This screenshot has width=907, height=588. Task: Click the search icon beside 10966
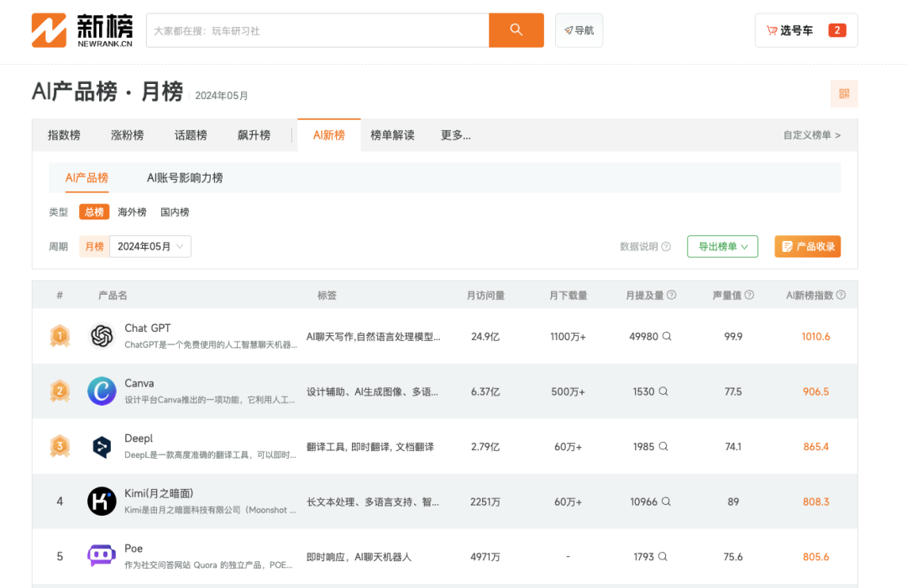[x=666, y=501]
